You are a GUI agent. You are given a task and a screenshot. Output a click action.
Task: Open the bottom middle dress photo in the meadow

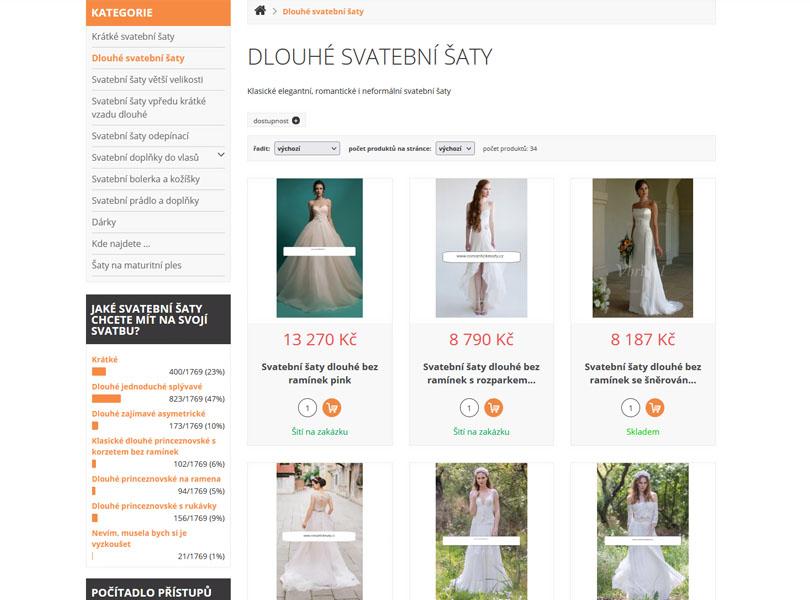[x=481, y=531]
